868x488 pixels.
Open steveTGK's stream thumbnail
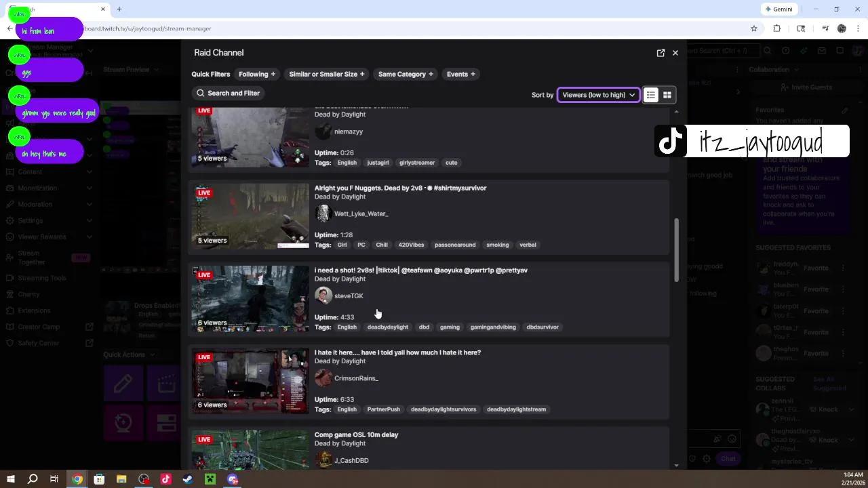pyautogui.click(x=250, y=298)
